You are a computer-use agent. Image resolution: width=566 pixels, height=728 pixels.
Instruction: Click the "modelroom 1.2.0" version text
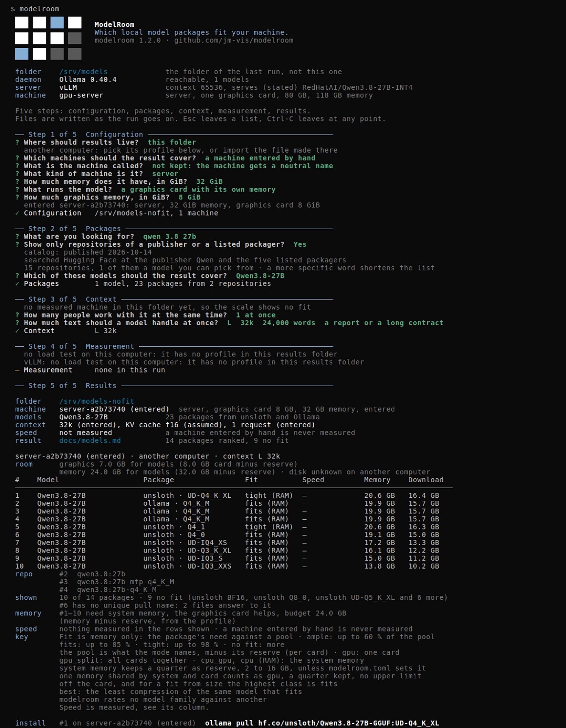pos(127,40)
